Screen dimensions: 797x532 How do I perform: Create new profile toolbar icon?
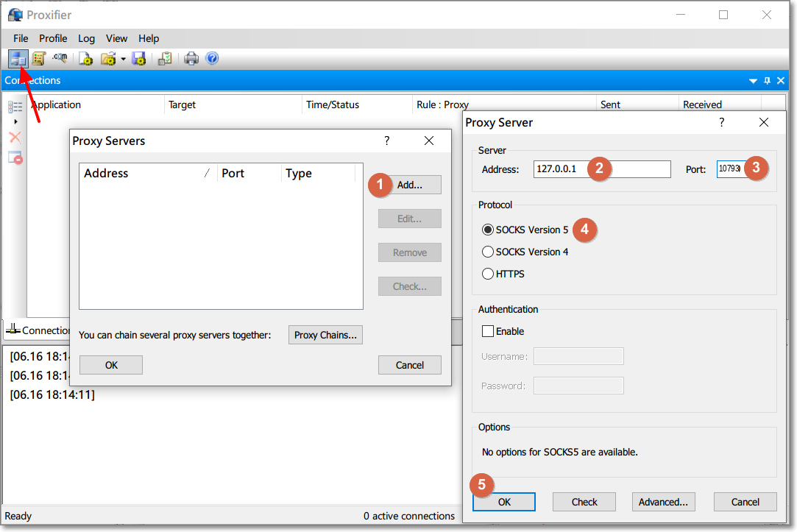tap(85, 59)
